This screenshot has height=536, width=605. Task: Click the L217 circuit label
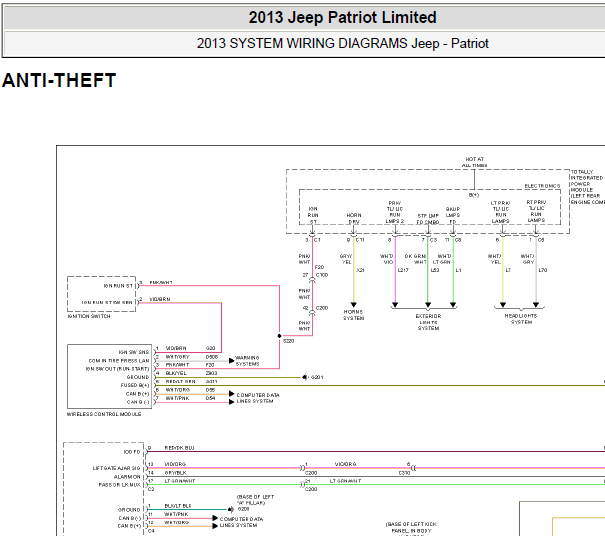(403, 270)
